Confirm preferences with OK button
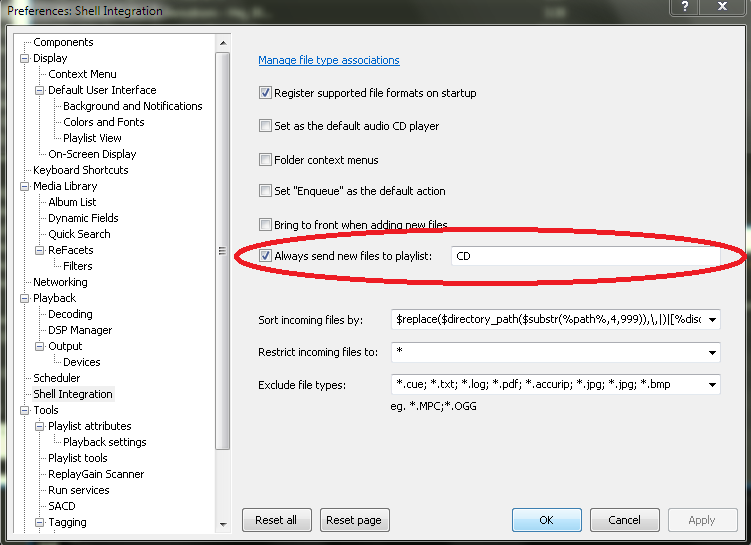This screenshot has width=751, height=545. [546, 520]
